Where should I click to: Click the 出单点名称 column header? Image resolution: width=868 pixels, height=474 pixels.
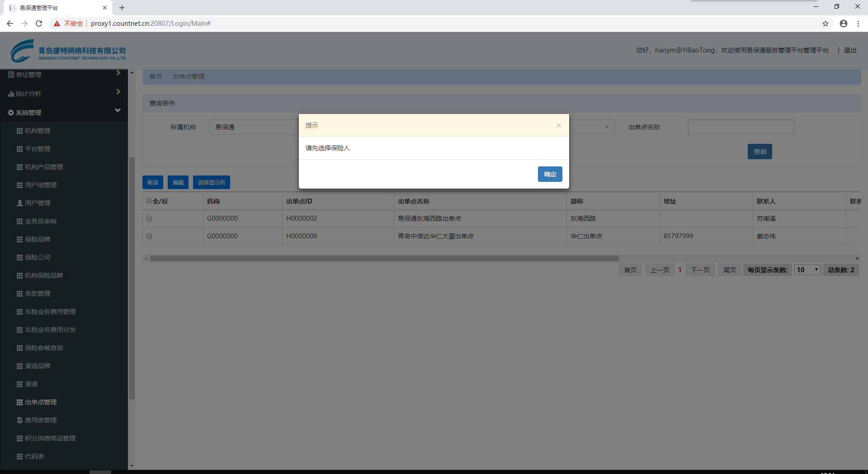[480, 201]
